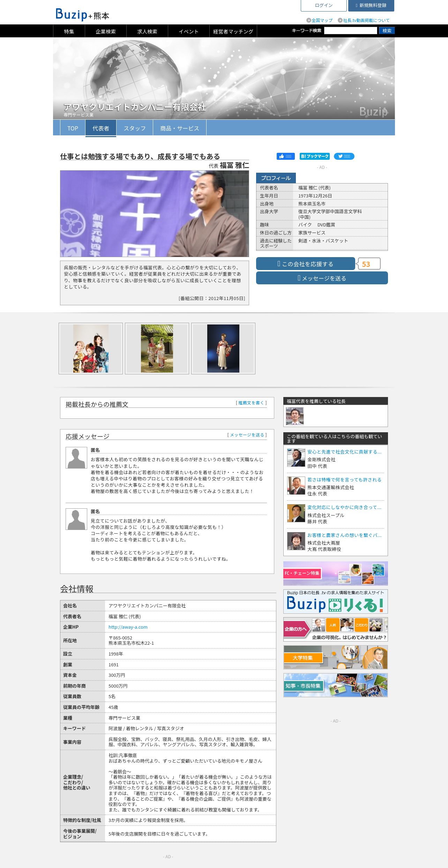The height and width of the screenshot is (868, 448).
Task: Open the three kimono women thumbnail
Action: point(91,349)
